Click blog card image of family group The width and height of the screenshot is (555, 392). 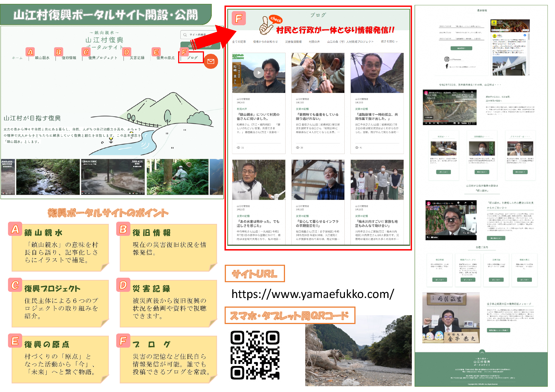[377, 180]
